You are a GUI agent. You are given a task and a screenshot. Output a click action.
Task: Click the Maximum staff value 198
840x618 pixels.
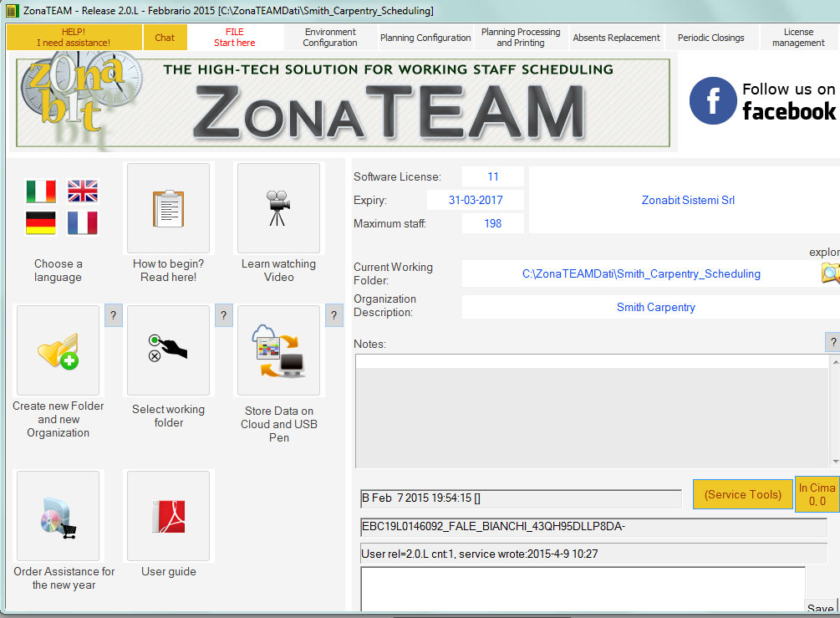coord(493,223)
